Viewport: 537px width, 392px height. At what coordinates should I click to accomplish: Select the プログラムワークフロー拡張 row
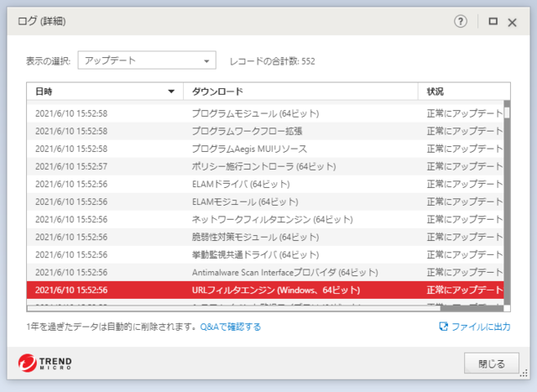click(265, 131)
